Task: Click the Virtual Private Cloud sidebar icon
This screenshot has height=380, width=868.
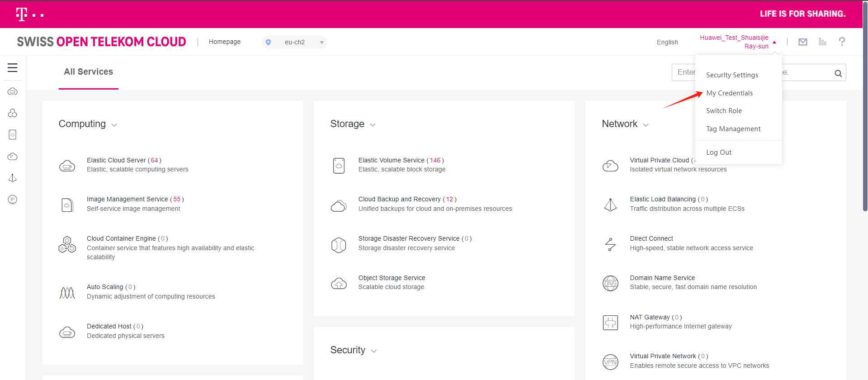Action: [13, 157]
